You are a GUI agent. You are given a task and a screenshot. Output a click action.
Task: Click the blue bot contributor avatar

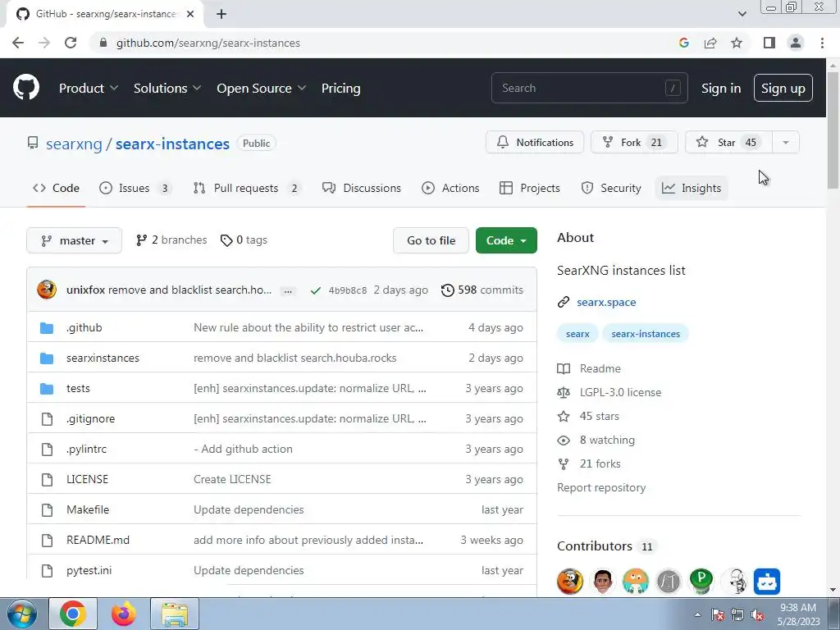click(x=767, y=582)
